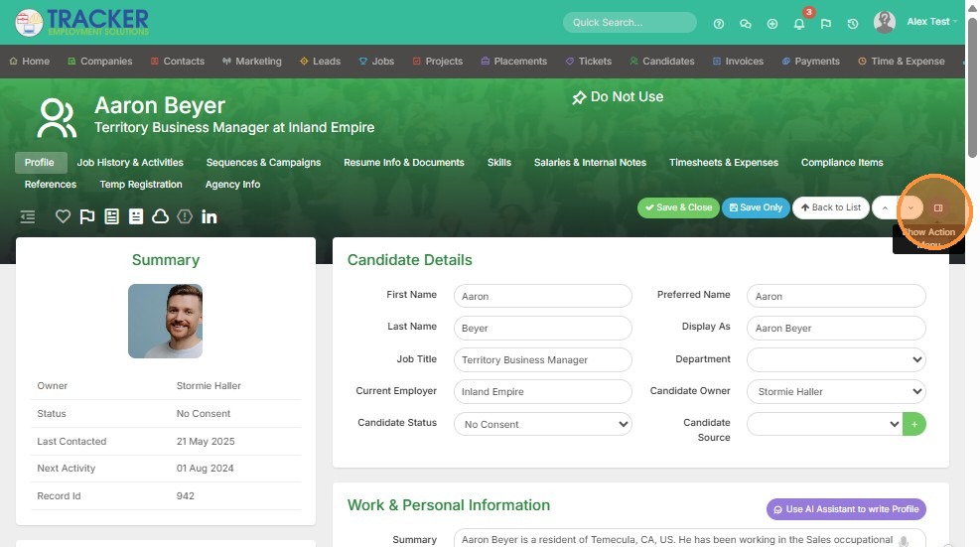Screen dimensions: 980x547
Task: Open the Candidate Source dropdown
Action: coord(824,424)
